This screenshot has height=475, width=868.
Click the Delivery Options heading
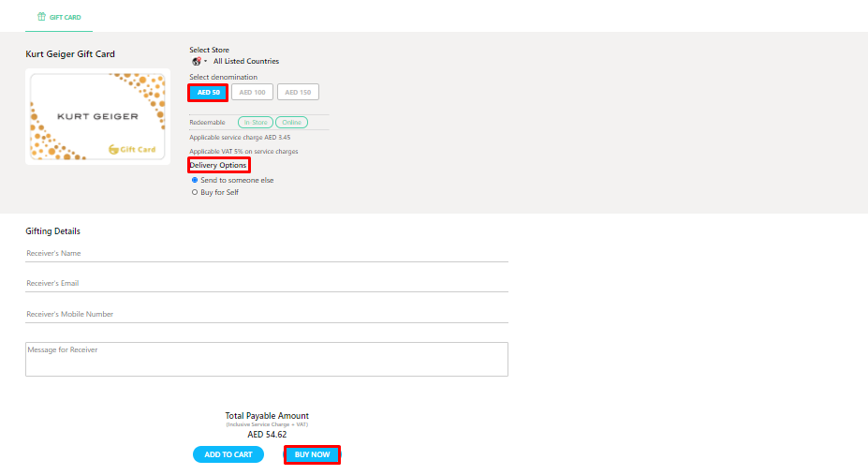pyautogui.click(x=218, y=165)
